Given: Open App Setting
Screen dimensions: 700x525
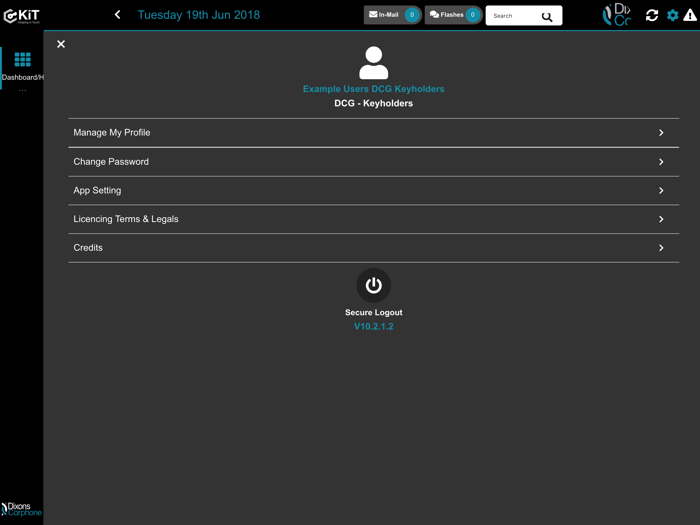Looking at the screenshot, I should (x=374, y=191).
